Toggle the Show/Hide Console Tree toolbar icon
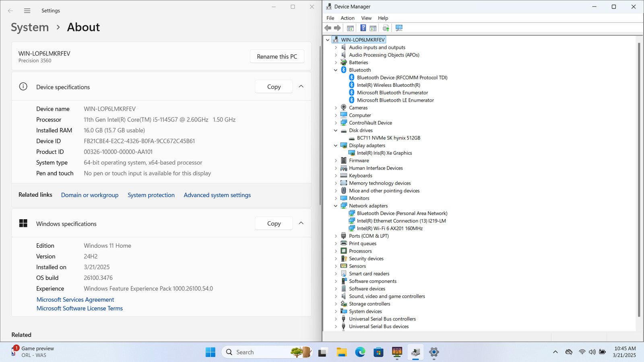Image resolution: width=644 pixels, height=362 pixels. [351, 28]
